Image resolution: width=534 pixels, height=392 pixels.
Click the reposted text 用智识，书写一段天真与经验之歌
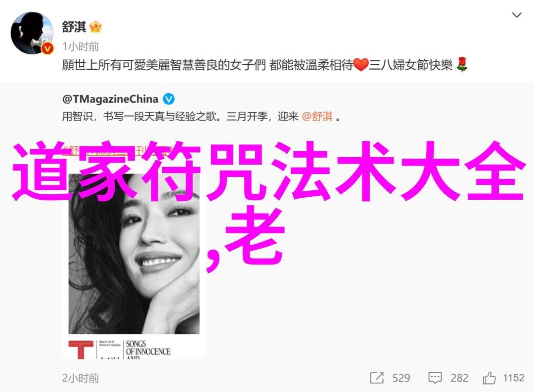139,117
